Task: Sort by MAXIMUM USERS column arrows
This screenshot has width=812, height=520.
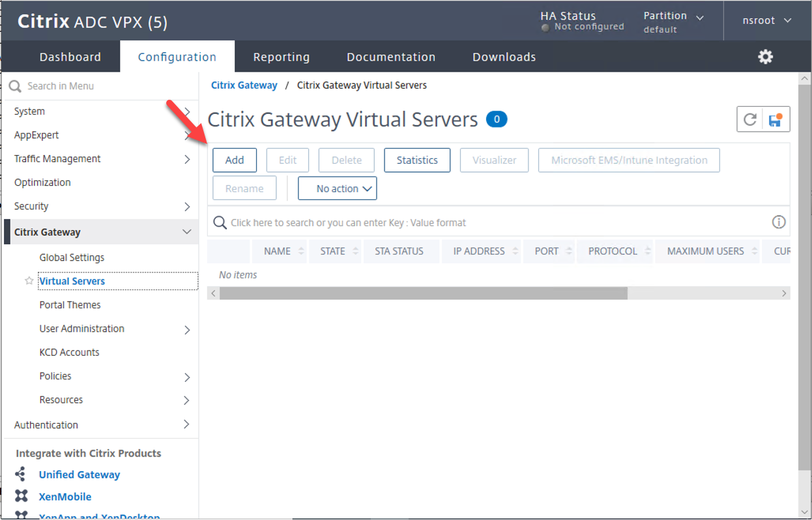Action: click(755, 251)
